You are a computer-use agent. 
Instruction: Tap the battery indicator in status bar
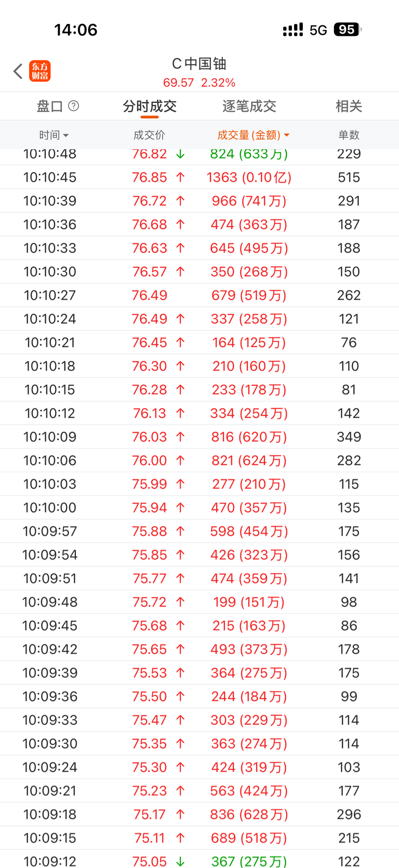[x=347, y=30]
